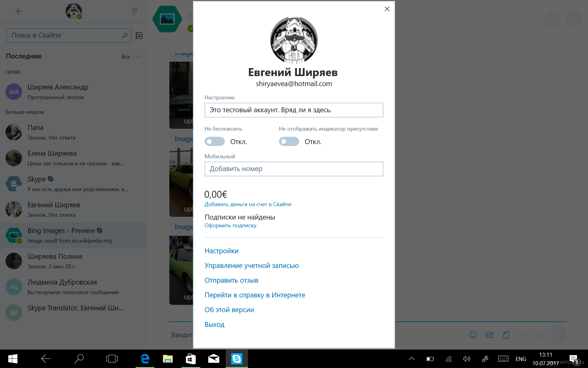Open the contacts list icon
The height and width of the screenshot is (368, 588).
139,36
